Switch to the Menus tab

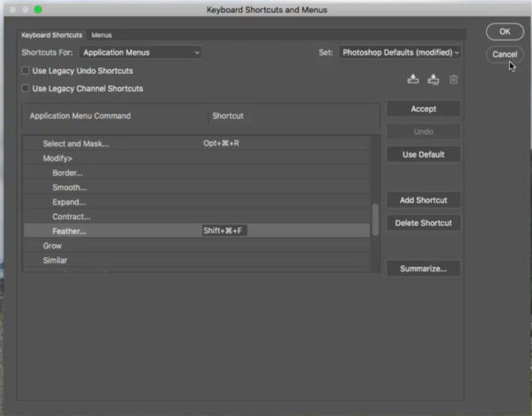click(x=101, y=35)
